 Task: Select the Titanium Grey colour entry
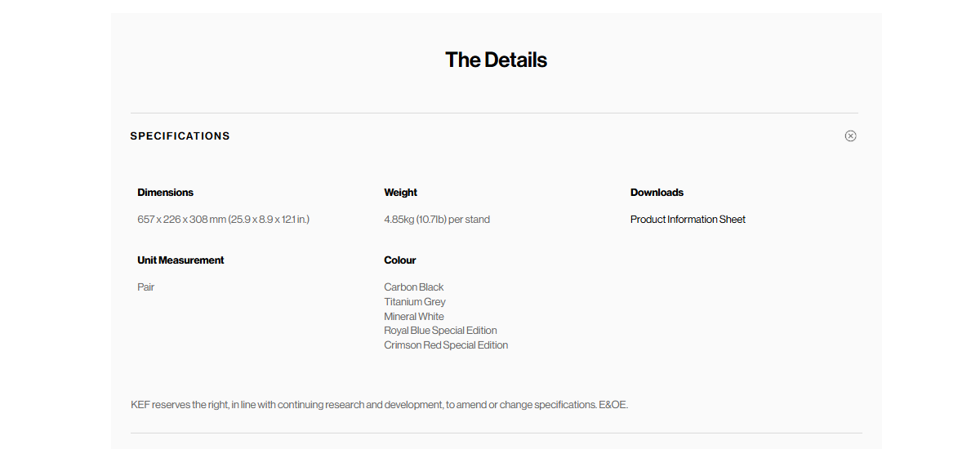point(415,302)
